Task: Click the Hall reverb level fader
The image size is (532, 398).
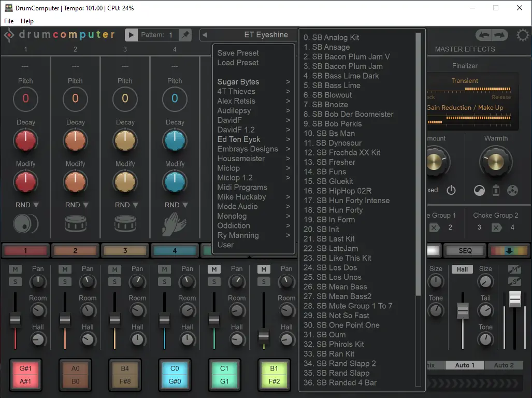Action: click(x=463, y=310)
